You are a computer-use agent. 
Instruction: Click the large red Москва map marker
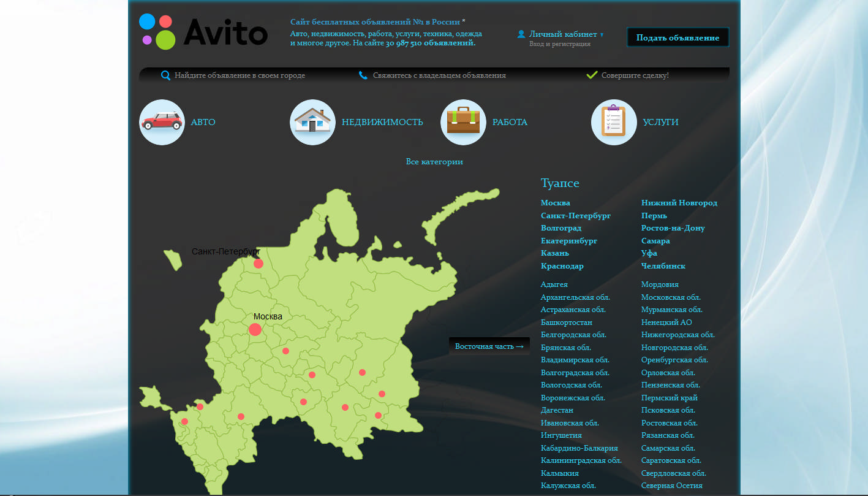(255, 329)
